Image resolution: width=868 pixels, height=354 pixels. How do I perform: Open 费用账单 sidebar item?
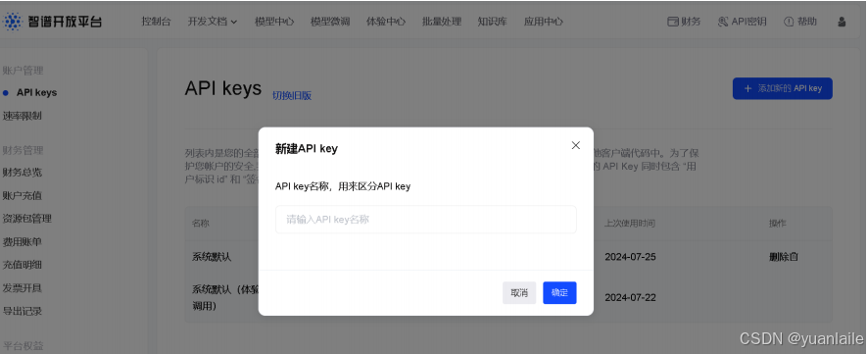click(x=23, y=241)
